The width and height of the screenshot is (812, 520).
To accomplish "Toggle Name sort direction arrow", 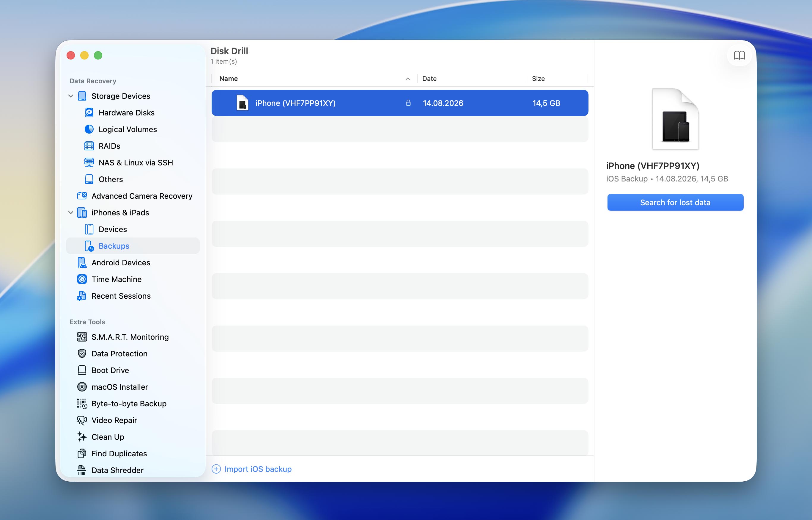I will click(407, 79).
